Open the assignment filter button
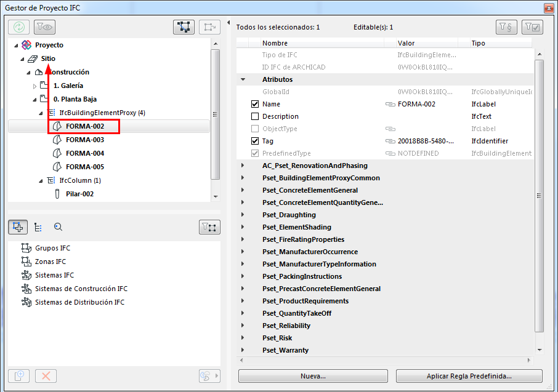This screenshot has height=392, width=558. [x=209, y=227]
